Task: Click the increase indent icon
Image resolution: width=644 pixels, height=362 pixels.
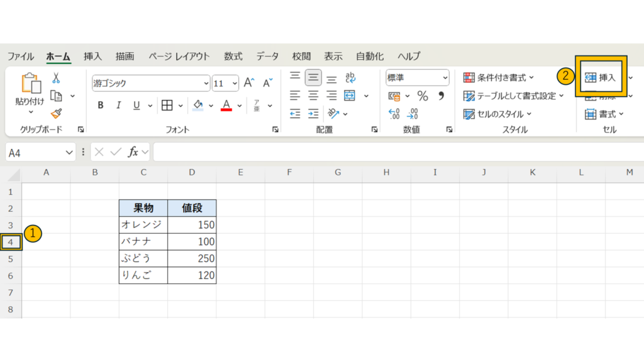Action: coord(313,114)
